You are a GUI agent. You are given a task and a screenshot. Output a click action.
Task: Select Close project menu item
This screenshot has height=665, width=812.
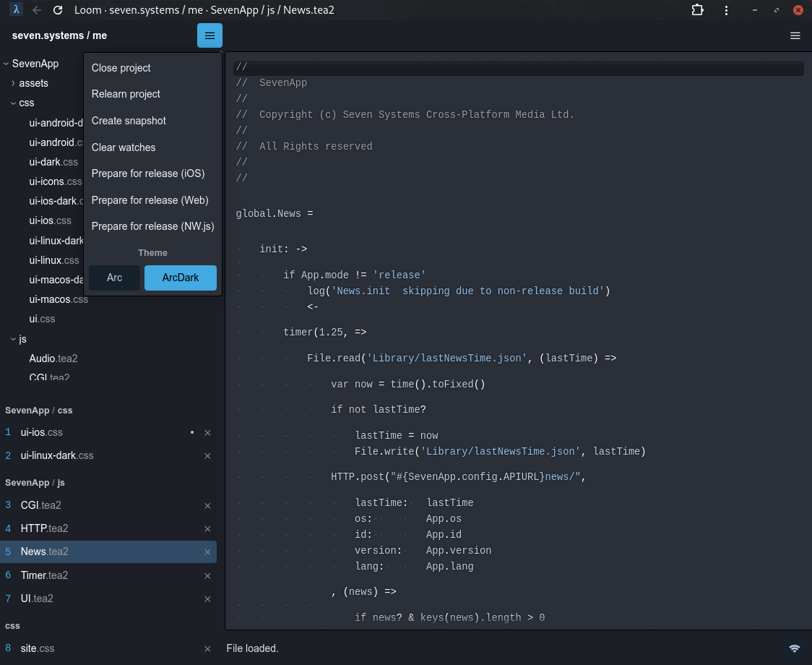point(121,68)
